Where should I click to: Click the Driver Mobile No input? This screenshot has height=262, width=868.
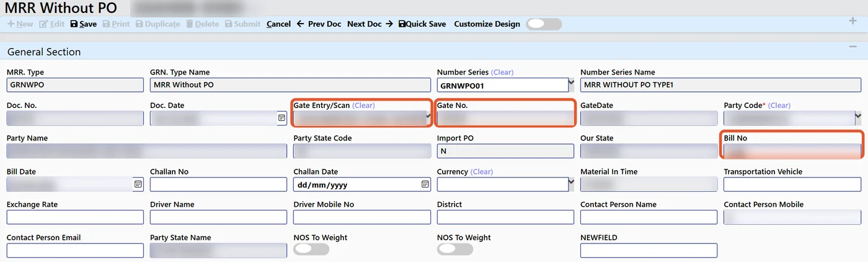[x=362, y=217]
